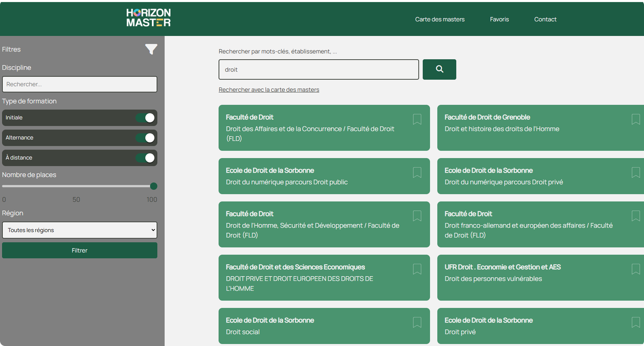Click the funnel filter icon
644x346 pixels.
pyautogui.click(x=151, y=49)
